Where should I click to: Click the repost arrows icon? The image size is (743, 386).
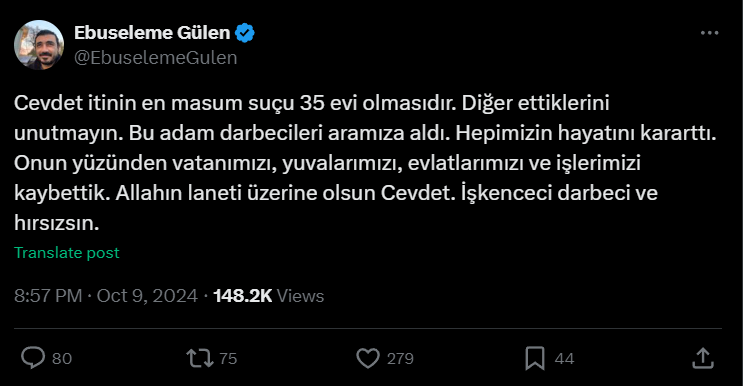click(x=199, y=358)
